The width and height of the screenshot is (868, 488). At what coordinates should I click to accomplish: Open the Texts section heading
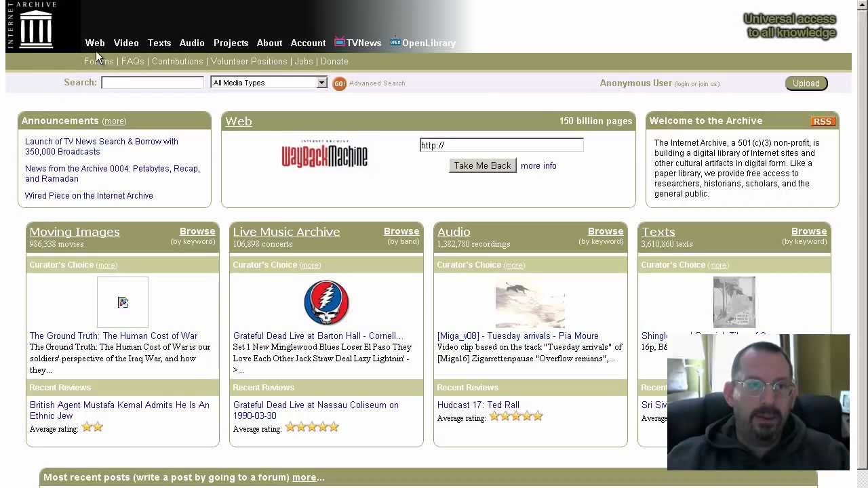658,232
